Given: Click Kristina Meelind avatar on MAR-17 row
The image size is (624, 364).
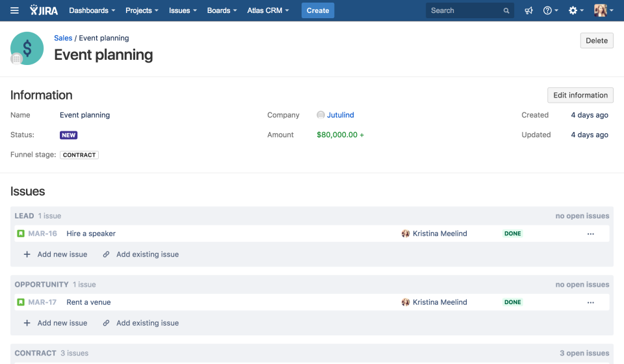Looking at the screenshot, I should pyautogui.click(x=406, y=302).
